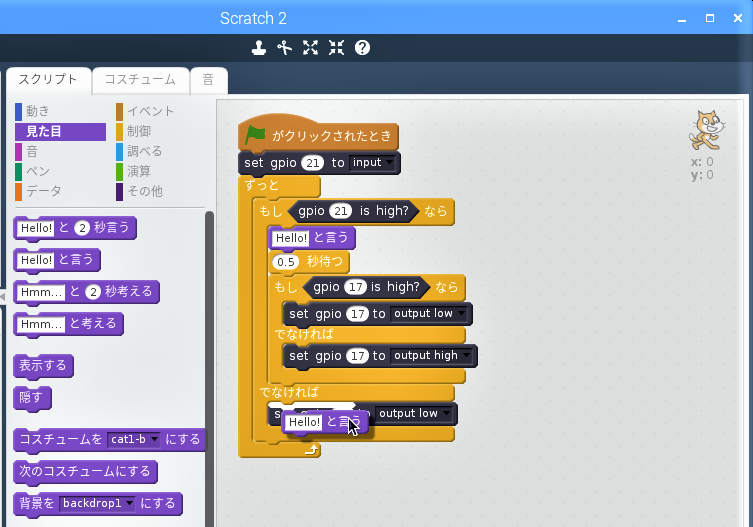The height and width of the screenshot is (527, 753).
Task: Select the 見た目 block category
Action: point(61,131)
